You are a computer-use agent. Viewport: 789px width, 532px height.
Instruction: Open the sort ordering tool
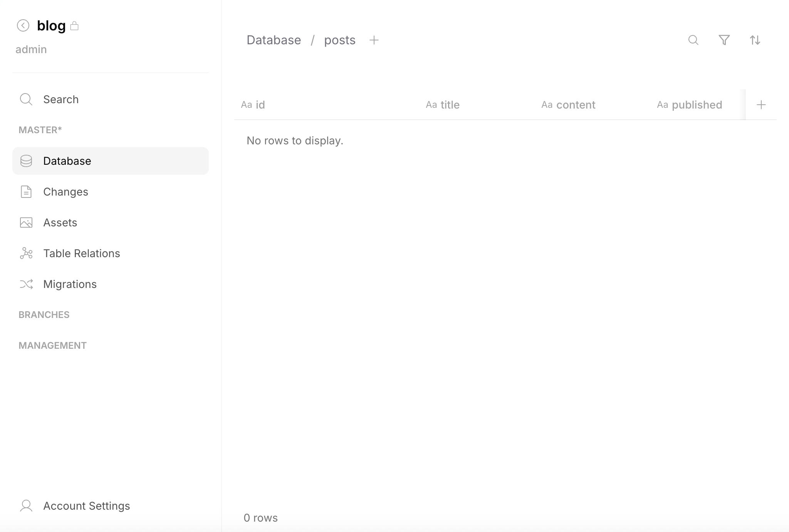(x=755, y=40)
